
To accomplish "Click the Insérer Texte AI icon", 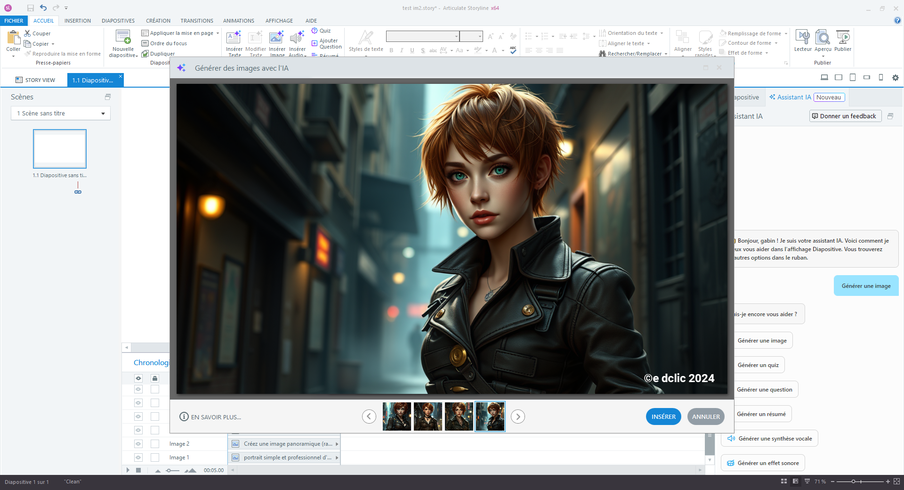I will [x=233, y=38].
